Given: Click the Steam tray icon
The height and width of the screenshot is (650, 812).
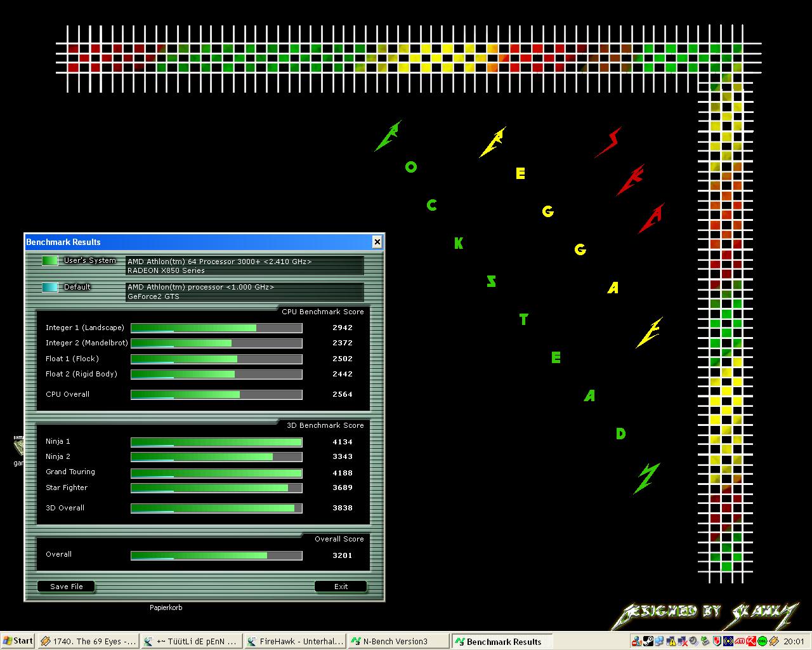Looking at the screenshot, I should tap(648, 641).
